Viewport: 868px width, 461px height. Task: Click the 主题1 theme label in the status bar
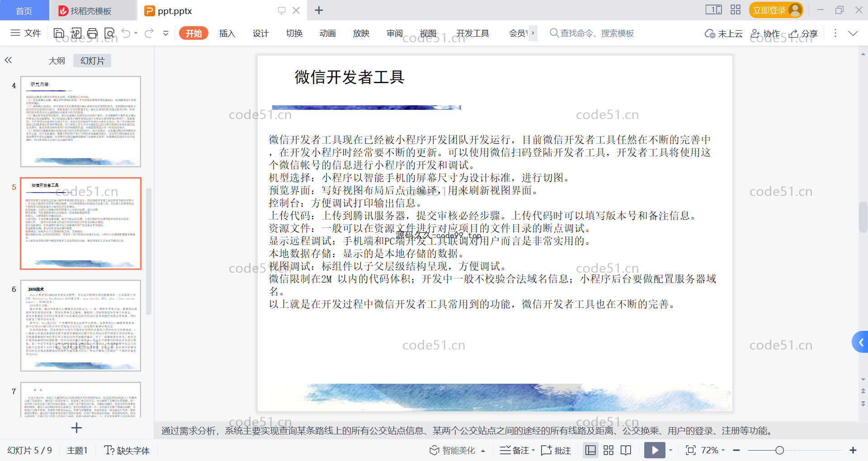[x=77, y=450]
